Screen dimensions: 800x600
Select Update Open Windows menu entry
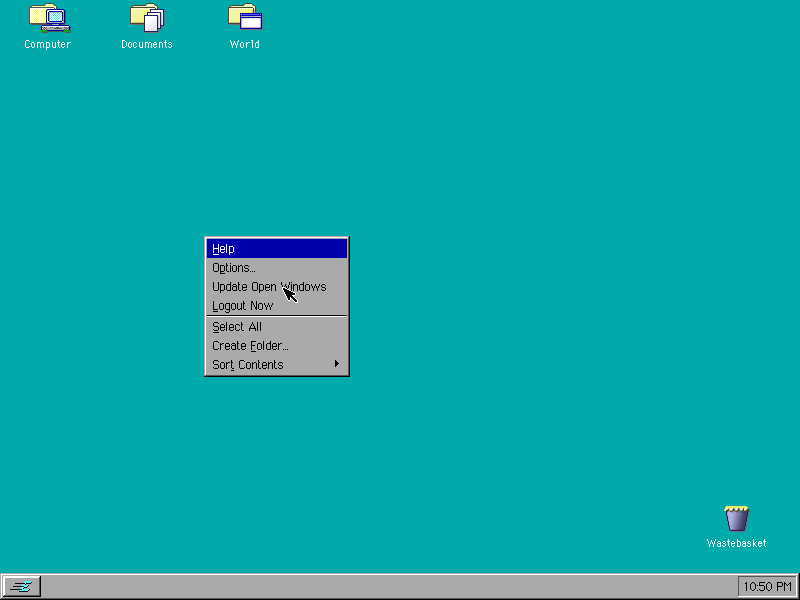click(277, 287)
